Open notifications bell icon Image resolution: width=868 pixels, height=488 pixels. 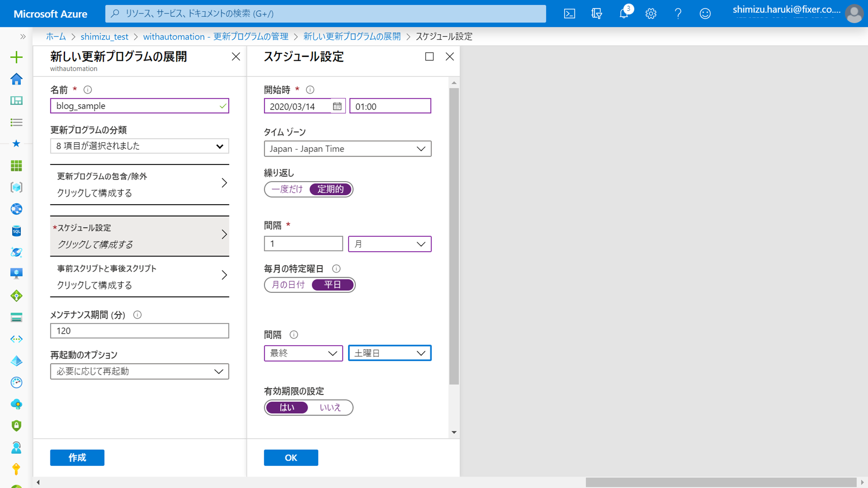624,13
